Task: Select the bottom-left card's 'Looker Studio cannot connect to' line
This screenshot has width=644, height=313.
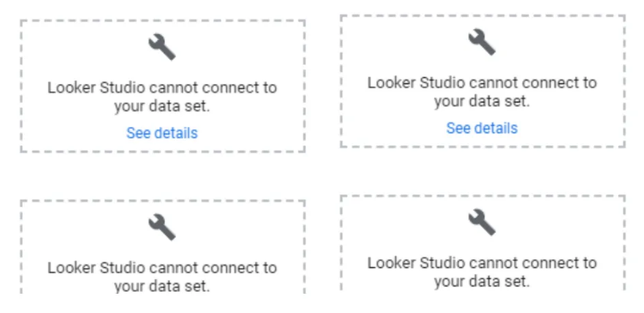Action: pos(162,267)
